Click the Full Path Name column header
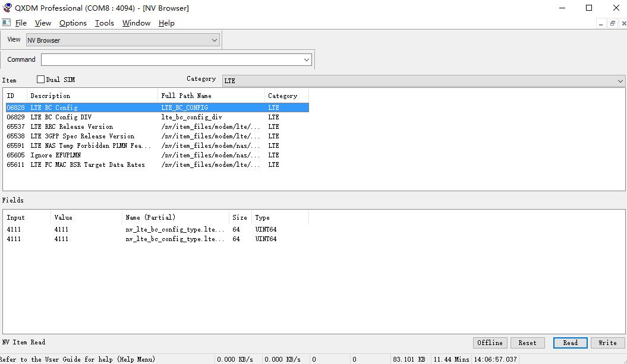 click(x=211, y=96)
